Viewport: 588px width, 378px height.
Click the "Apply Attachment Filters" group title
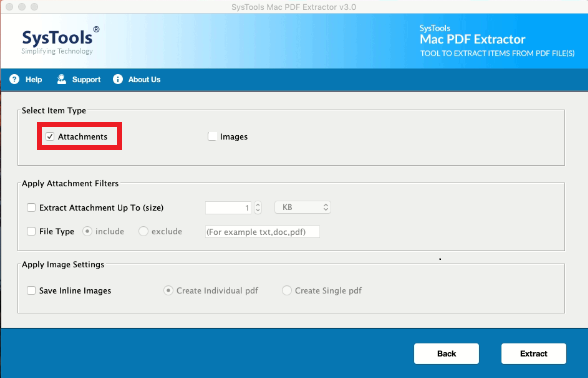tap(70, 183)
